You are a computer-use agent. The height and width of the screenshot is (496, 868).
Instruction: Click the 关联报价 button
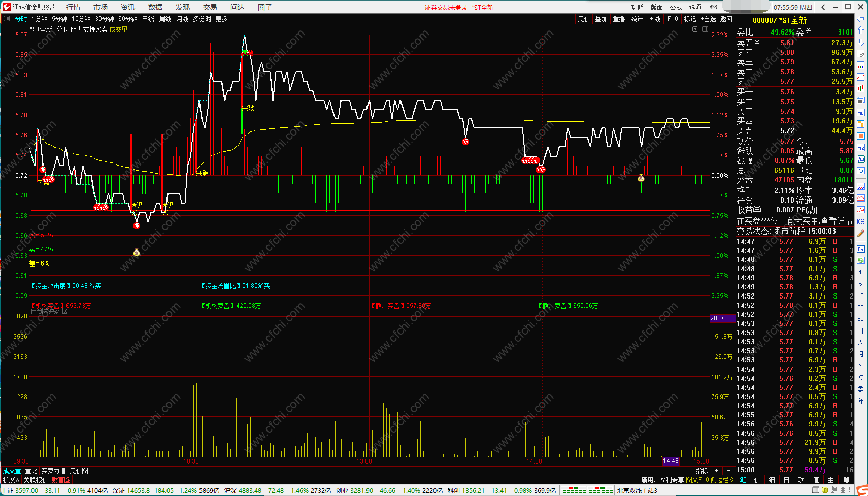(36, 480)
